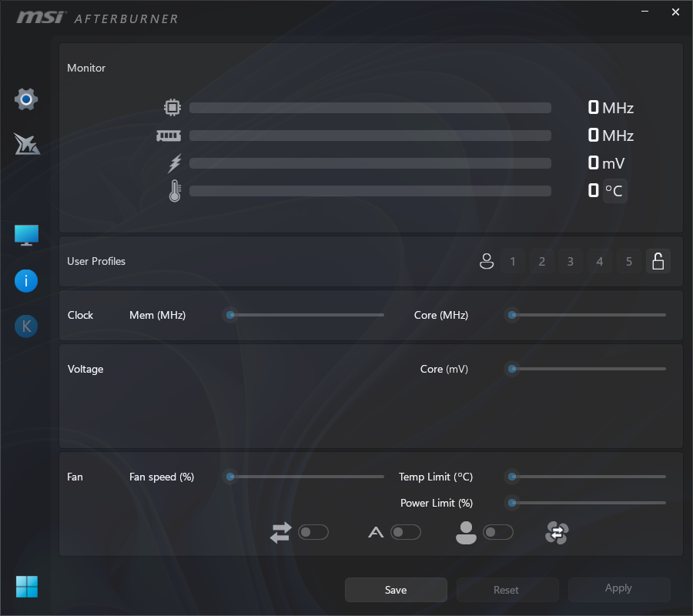Turn on the user-defined fan toggle
The width and height of the screenshot is (693, 616).
498,532
